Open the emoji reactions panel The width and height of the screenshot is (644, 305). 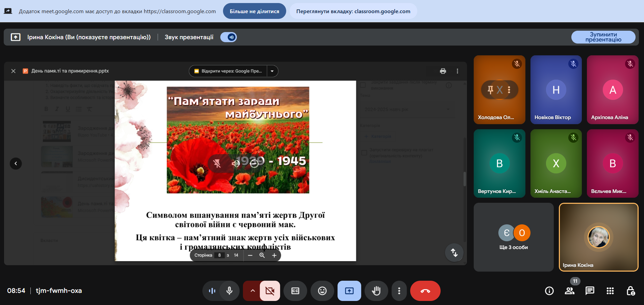(322, 291)
